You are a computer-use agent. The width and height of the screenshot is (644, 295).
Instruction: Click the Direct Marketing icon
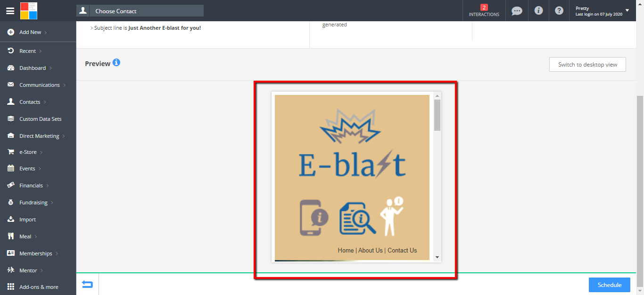click(11, 136)
